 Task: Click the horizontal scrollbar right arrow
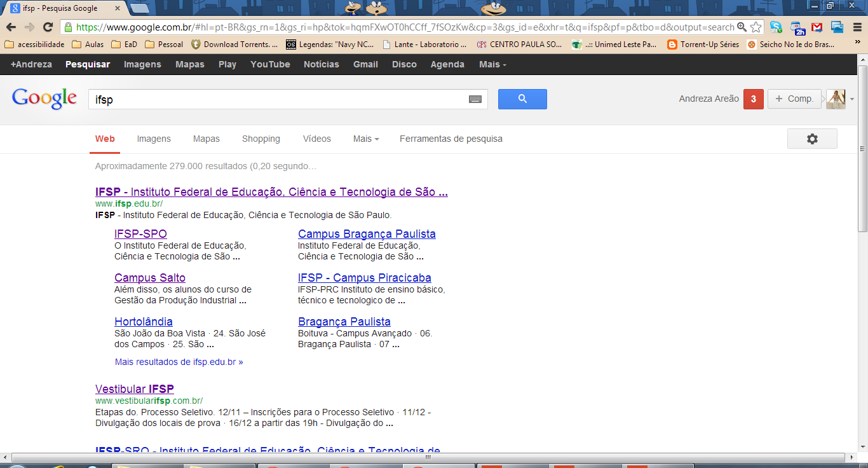(x=852, y=457)
